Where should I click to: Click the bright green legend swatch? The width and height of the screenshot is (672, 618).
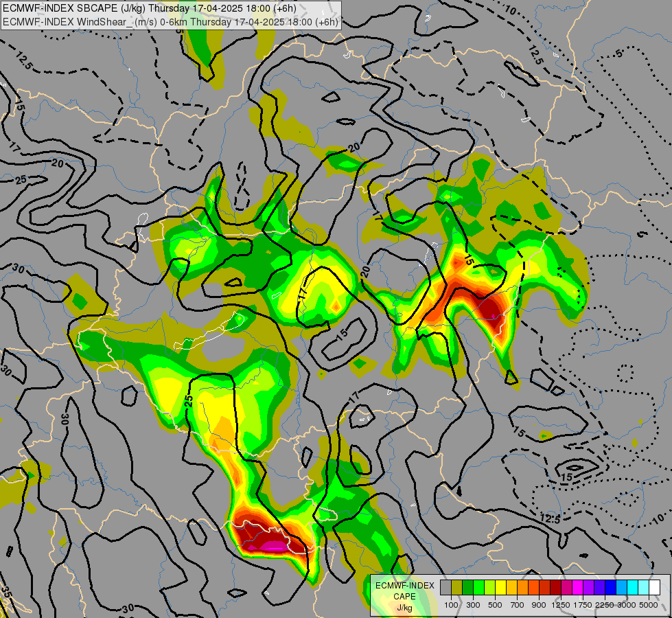click(x=479, y=588)
